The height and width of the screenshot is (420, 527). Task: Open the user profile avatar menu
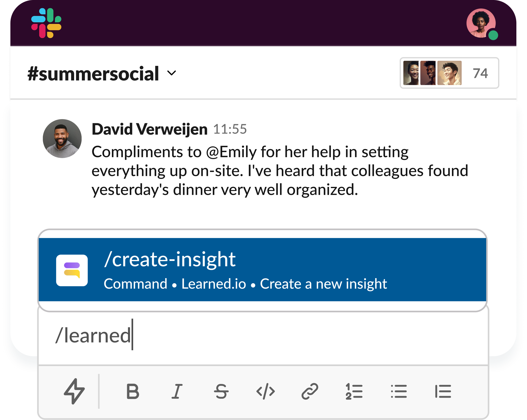coord(481,23)
